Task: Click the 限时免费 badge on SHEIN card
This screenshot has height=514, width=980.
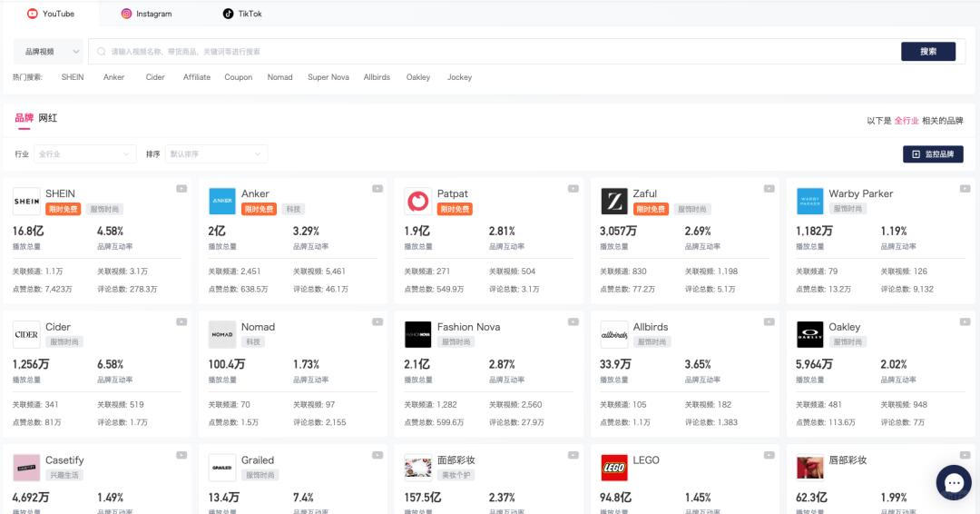Action: pyautogui.click(x=64, y=209)
